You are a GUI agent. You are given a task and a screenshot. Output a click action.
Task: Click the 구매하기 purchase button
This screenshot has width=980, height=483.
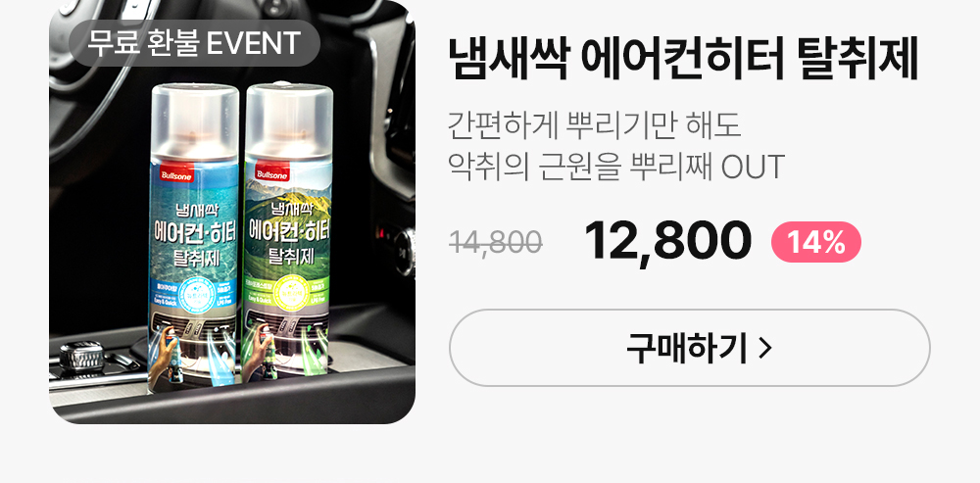point(689,348)
